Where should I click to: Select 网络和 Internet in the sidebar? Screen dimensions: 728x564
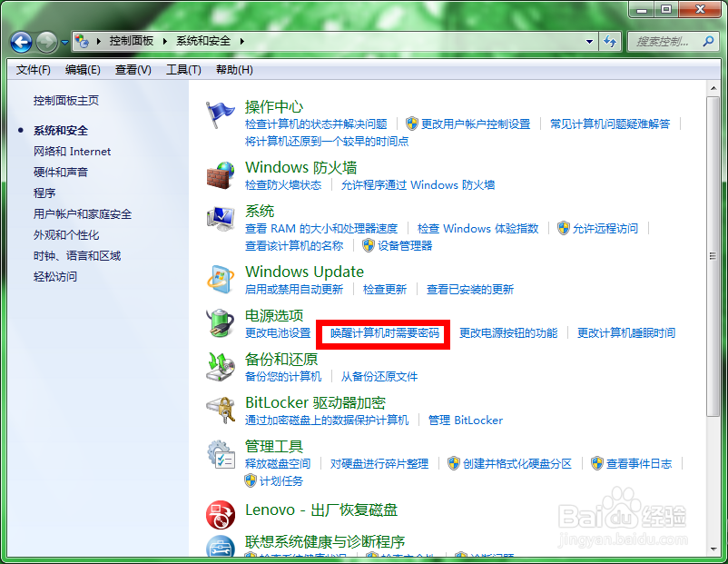pyautogui.click(x=72, y=151)
